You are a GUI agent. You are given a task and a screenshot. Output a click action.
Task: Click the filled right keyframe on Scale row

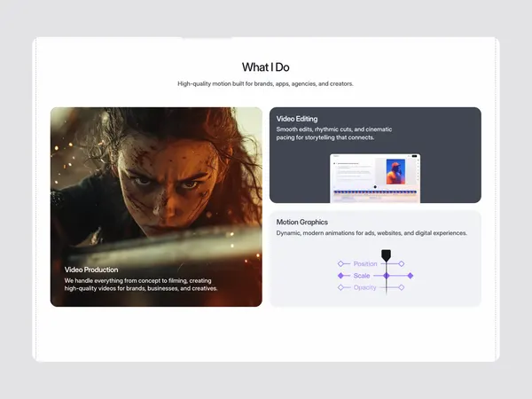pyautogui.click(x=411, y=276)
